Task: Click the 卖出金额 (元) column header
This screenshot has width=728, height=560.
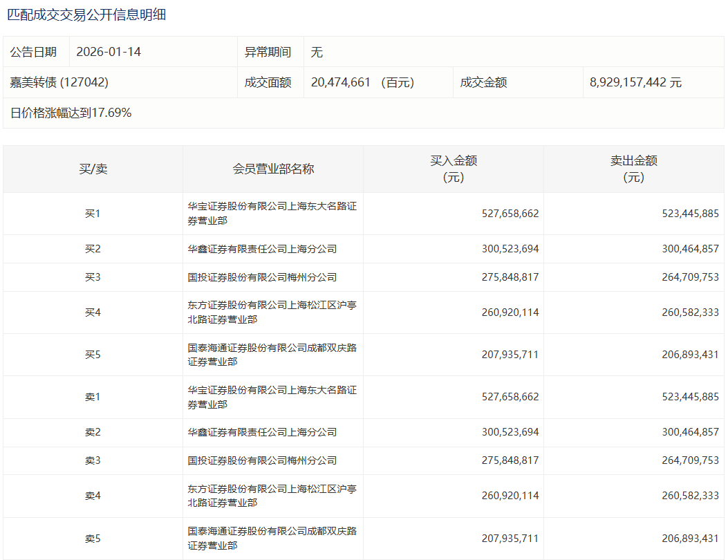Action: (x=633, y=169)
